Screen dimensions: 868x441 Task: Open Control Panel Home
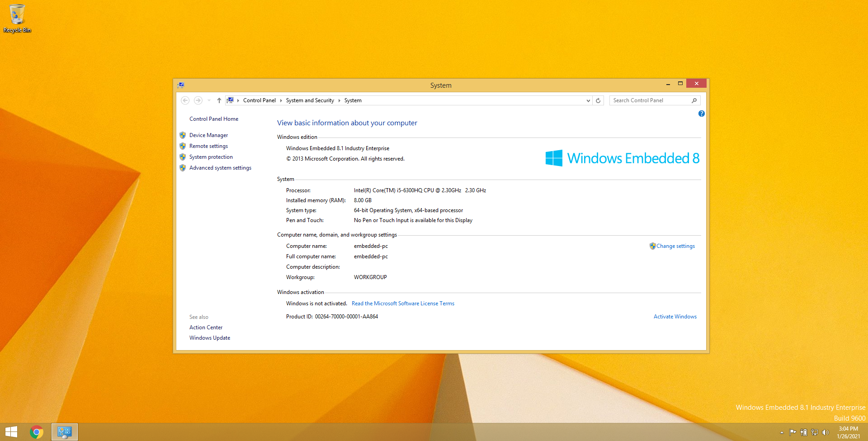[x=214, y=119]
